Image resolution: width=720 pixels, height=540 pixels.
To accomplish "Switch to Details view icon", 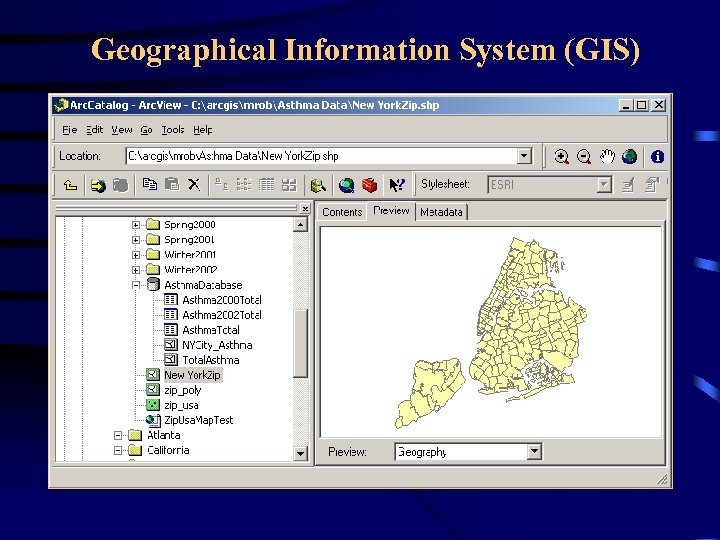I will [266, 185].
